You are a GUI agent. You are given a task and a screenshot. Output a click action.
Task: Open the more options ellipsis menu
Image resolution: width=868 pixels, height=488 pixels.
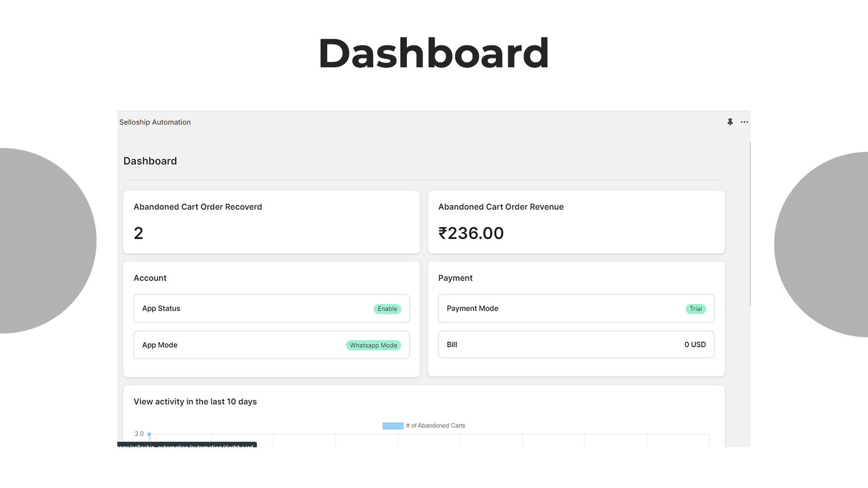coord(744,122)
